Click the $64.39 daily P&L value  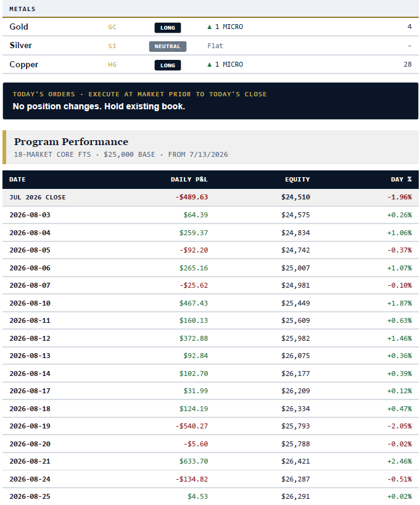[196, 215]
